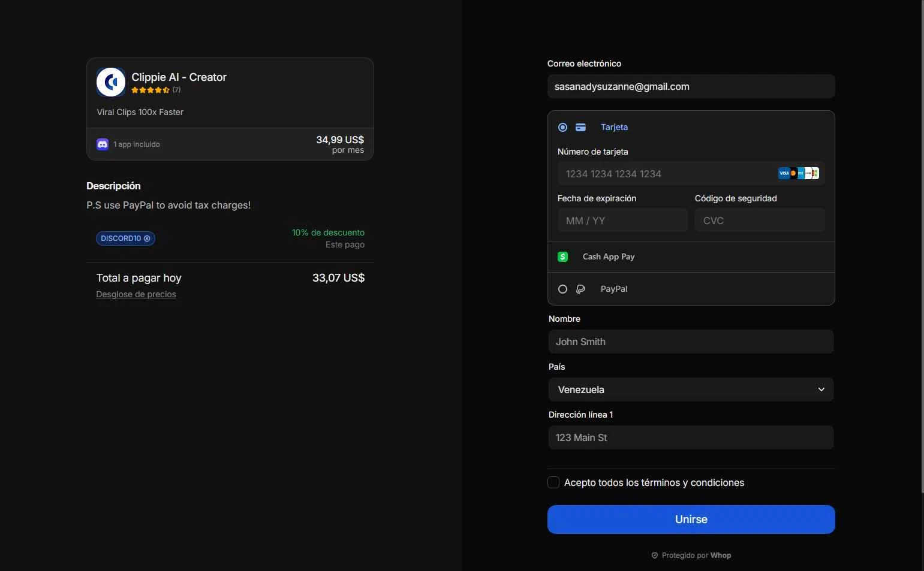Click the Correo electrónico email field

(691, 86)
